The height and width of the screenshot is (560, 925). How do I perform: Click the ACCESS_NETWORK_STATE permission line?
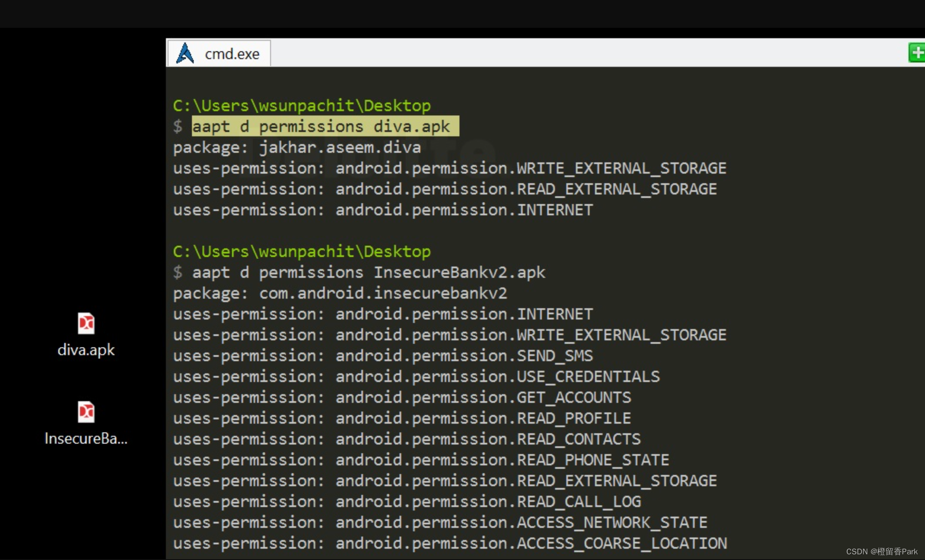click(x=440, y=522)
